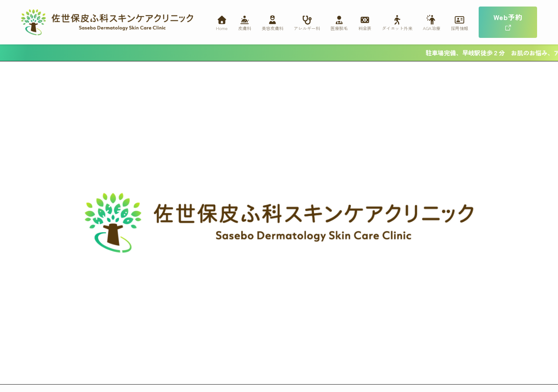This screenshot has height=392, width=558.
Task: Open the ダイエット外来 menu label
Action: [x=397, y=29]
